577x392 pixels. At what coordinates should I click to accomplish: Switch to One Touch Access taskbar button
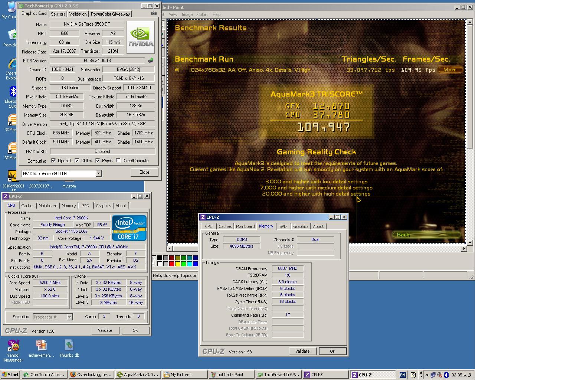pyautogui.click(x=45, y=375)
